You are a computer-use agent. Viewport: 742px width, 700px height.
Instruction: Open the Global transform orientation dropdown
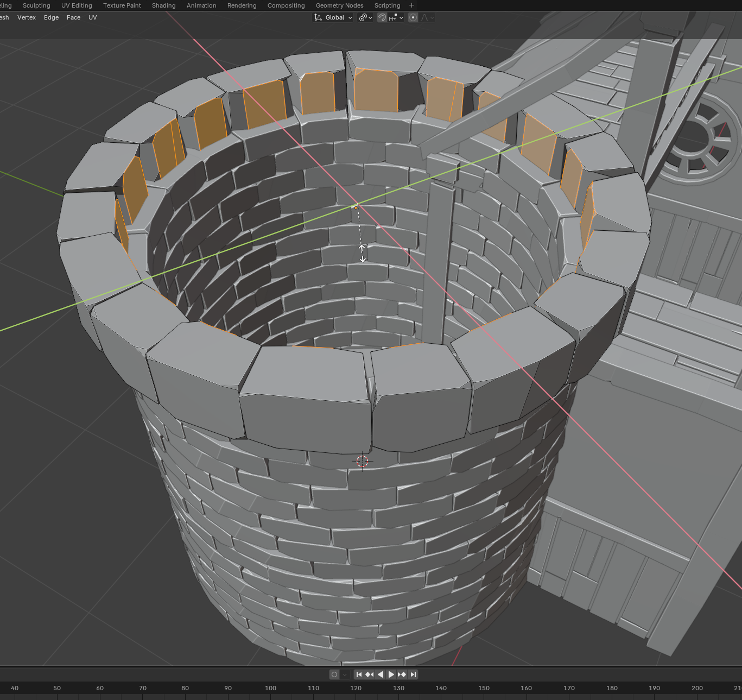(x=333, y=17)
